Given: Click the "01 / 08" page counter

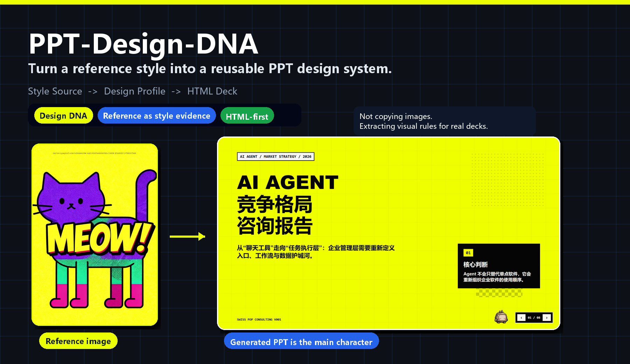Looking at the screenshot, I should (x=534, y=318).
